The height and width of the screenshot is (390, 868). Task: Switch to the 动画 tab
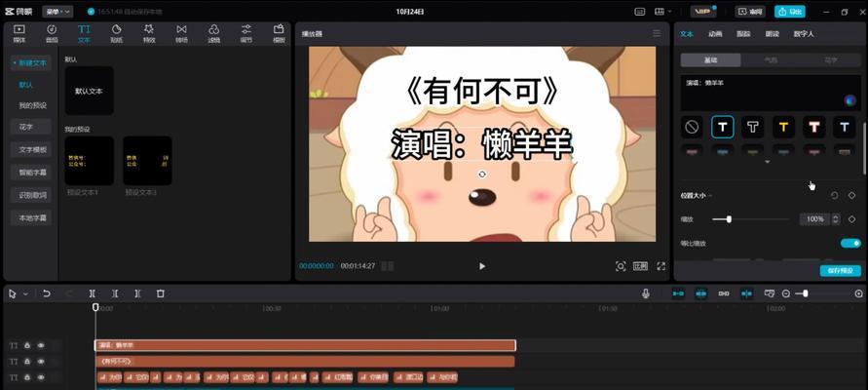tap(715, 34)
